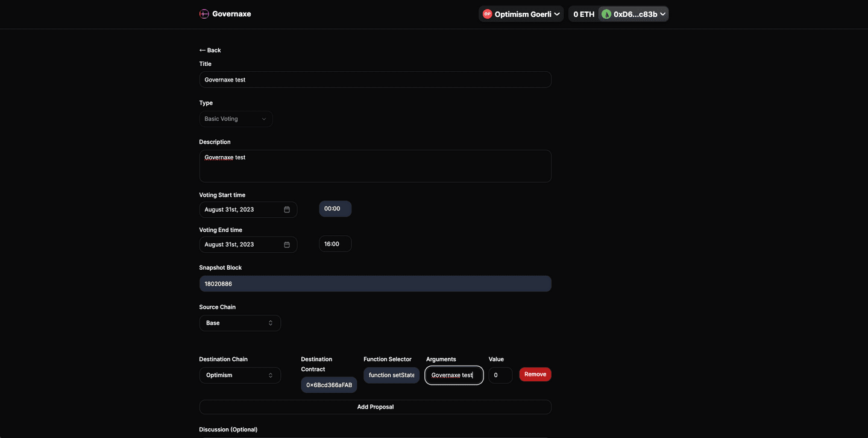Focus the Title input field
The height and width of the screenshot is (438, 868).
(x=375, y=80)
